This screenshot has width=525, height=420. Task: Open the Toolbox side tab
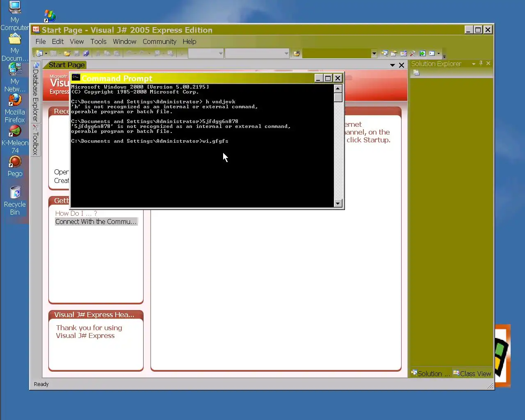[x=36, y=140]
